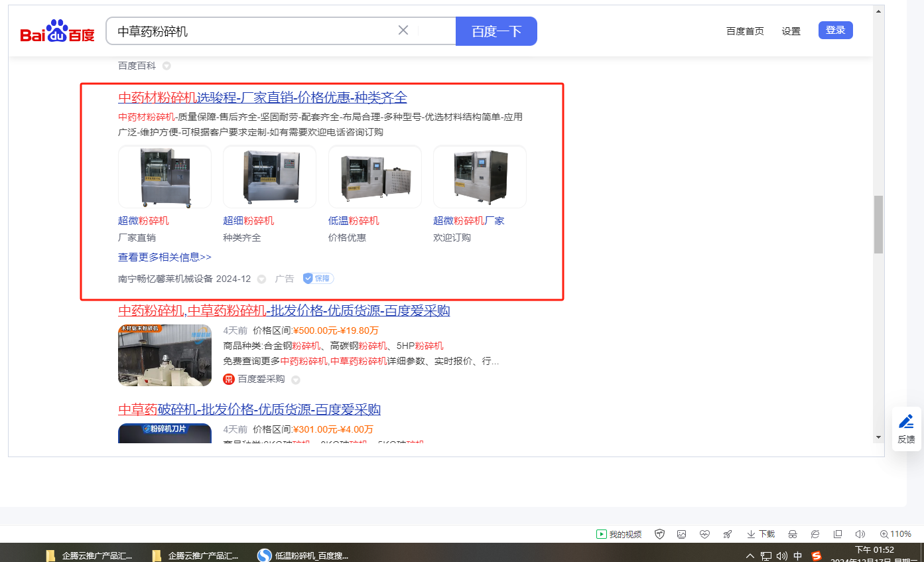Image resolution: width=924 pixels, height=562 pixels.
Task: Click the 超微粉碎机 link captioned 厂家直销
Action: (x=143, y=221)
